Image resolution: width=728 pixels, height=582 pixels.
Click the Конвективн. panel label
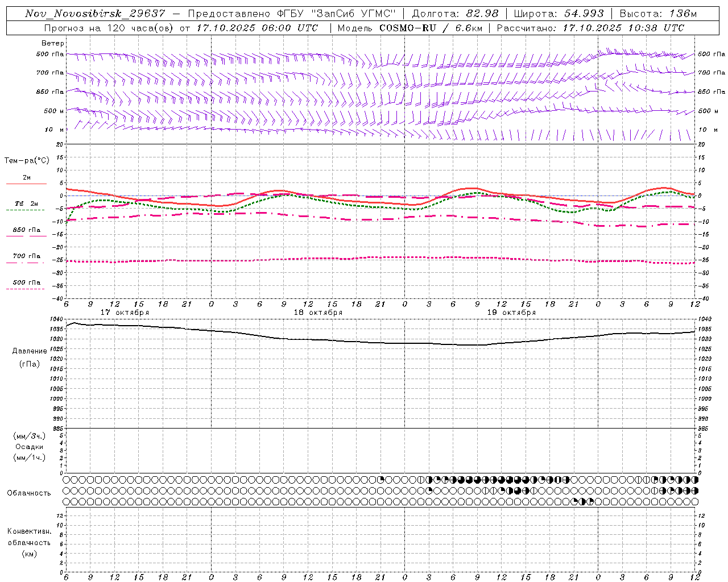pos(30,531)
